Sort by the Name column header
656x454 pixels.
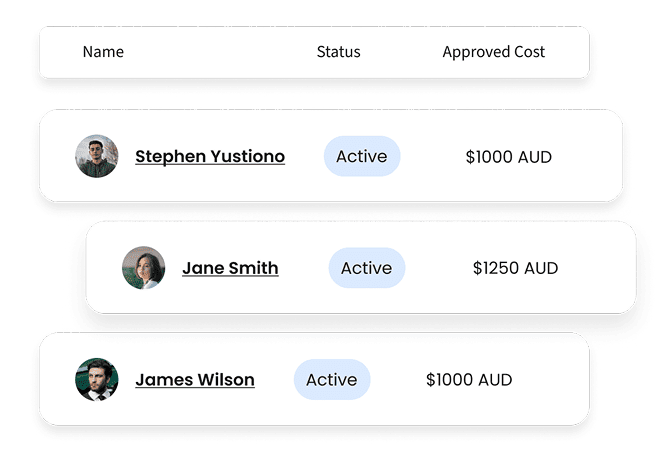103,52
